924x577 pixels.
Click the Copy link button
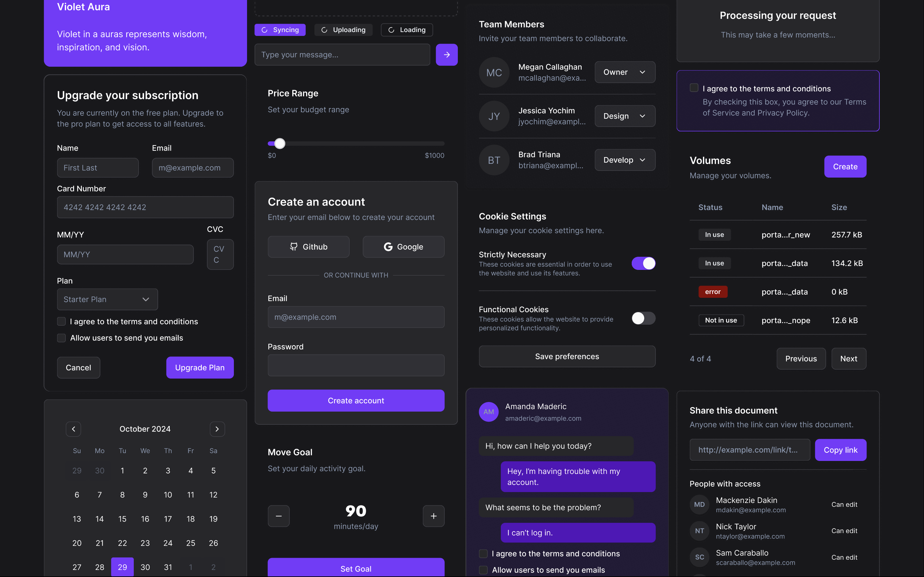(840, 450)
